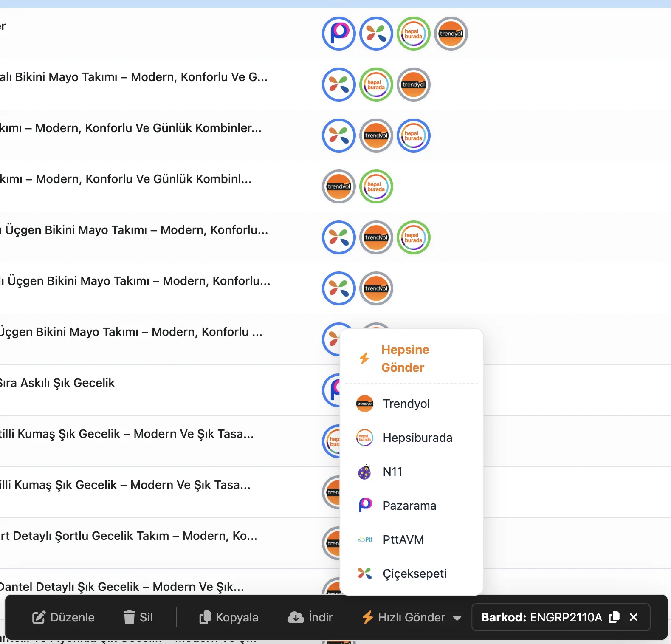Click the 'Sıra Askılı Şık Gecelik' product title

pos(57,383)
